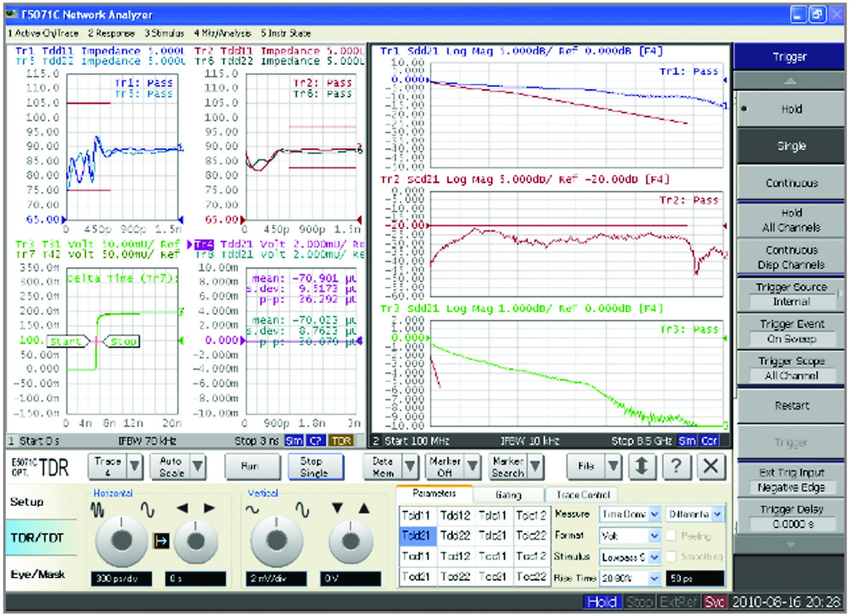The height and width of the screenshot is (616, 850).
Task: Click the Horizontal left arrow icon
Action: pyautogui.click(x=182, y=509)
